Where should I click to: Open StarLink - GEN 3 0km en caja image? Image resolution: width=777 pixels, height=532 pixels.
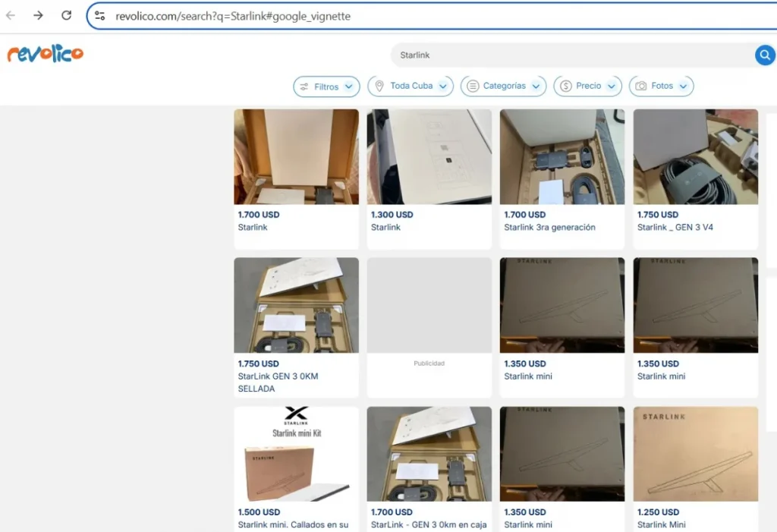(x=429, y=454)
